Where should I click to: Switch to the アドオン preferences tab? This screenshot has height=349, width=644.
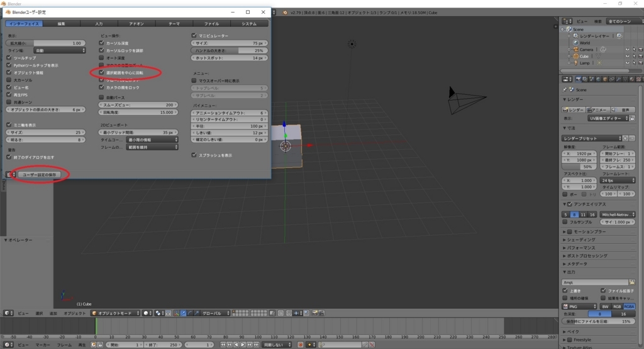coord(136,24)
